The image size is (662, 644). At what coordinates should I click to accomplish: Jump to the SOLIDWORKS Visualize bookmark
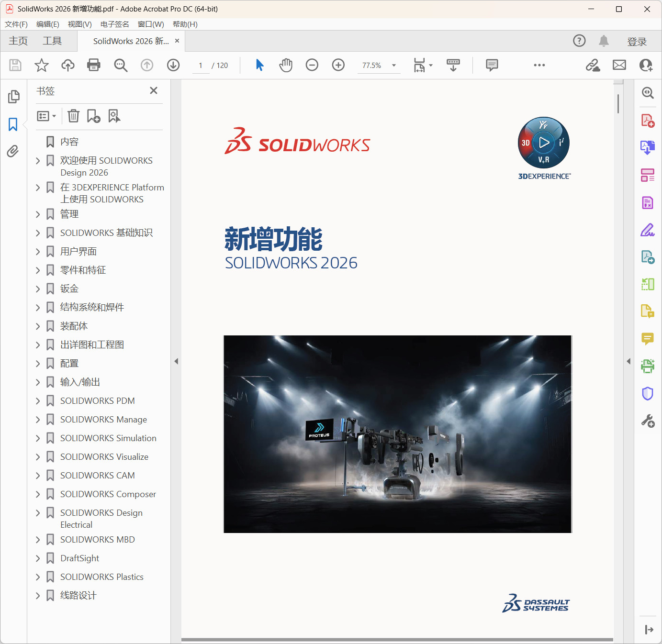tap(104, 457)
